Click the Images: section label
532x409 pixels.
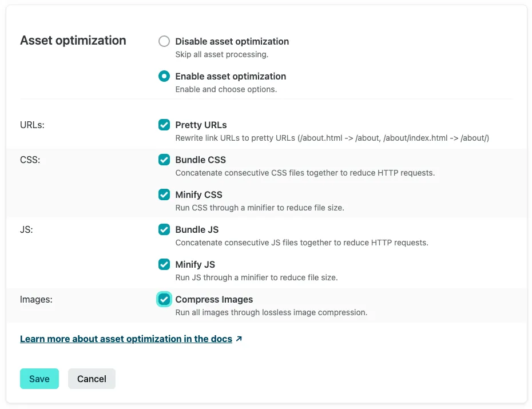click(x=36, y=300)
